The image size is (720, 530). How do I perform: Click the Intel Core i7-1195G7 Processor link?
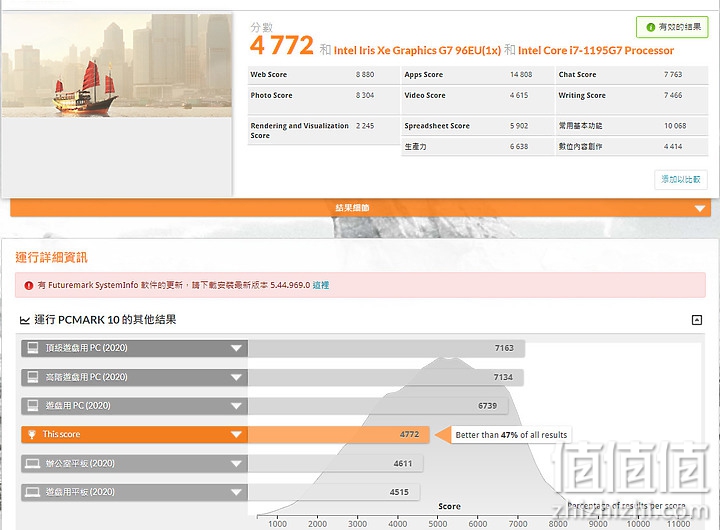pyautogui.click(x=596, y=51)
